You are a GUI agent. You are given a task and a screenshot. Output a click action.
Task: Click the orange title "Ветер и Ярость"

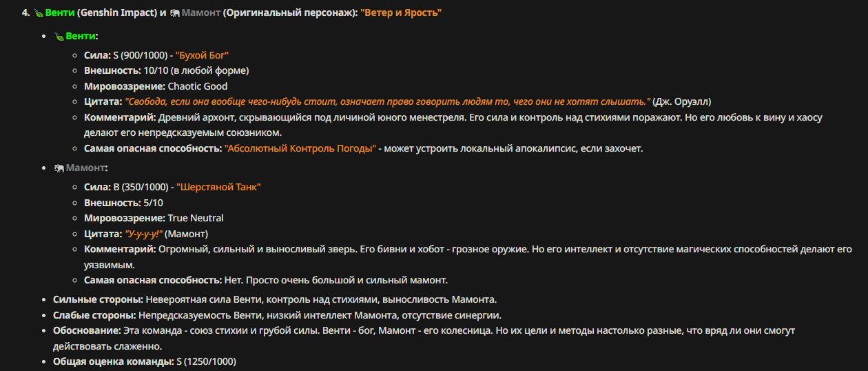point(400,13)
